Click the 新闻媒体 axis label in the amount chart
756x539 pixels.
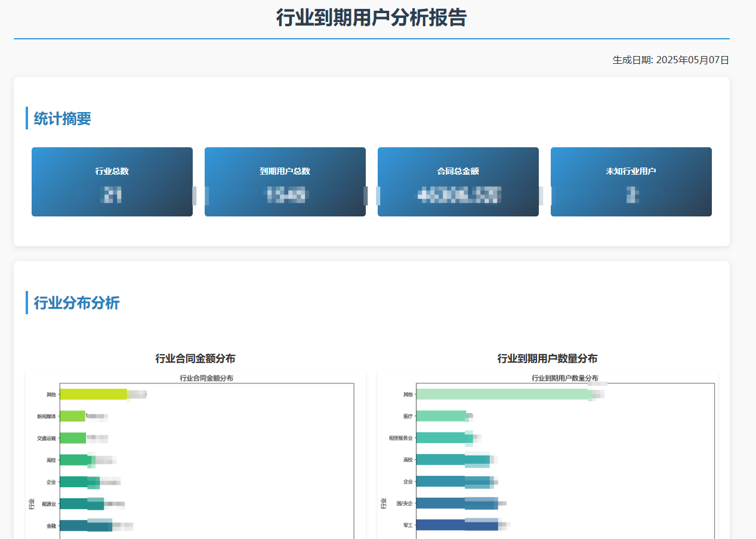tap(46, 416)
